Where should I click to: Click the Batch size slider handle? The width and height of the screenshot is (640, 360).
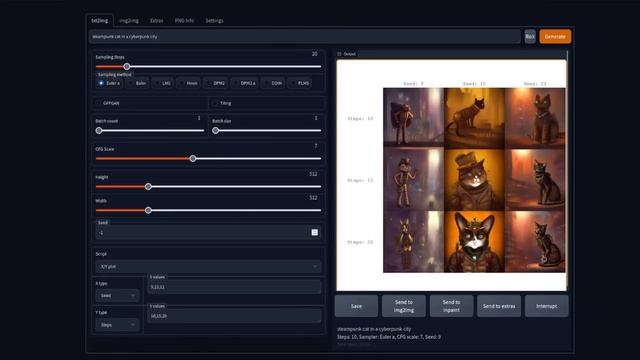pos(216,131)
